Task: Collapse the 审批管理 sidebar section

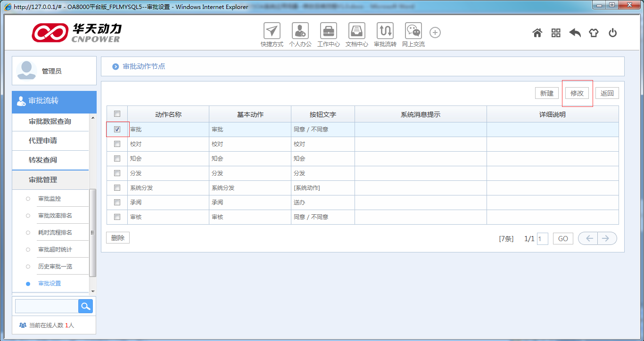Action: click(x=43, y=179)
